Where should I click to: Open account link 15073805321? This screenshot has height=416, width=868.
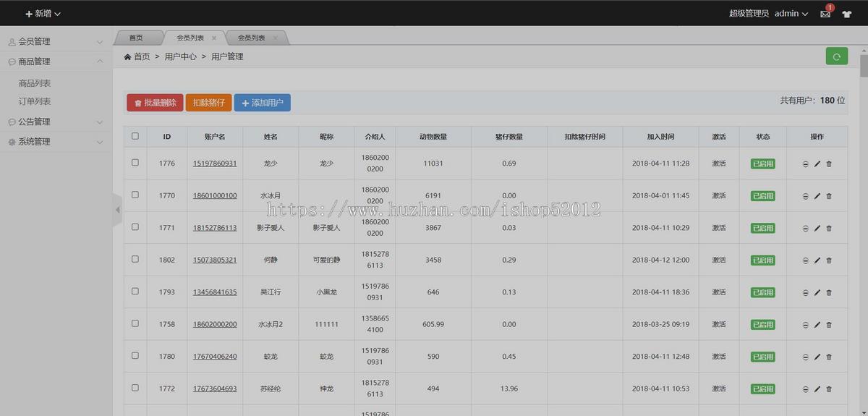pyautogui.click(x=215, y=260)
